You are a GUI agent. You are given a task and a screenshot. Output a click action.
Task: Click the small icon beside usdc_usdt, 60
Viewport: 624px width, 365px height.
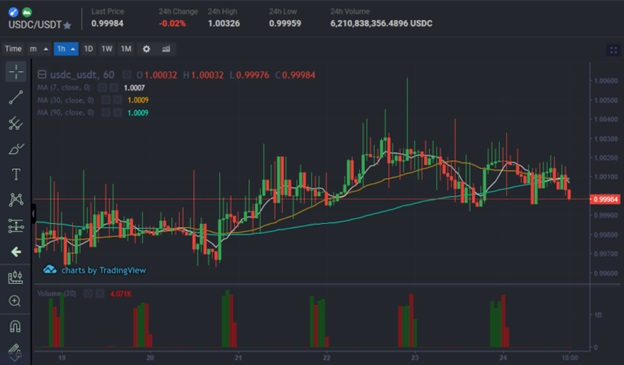127,74
